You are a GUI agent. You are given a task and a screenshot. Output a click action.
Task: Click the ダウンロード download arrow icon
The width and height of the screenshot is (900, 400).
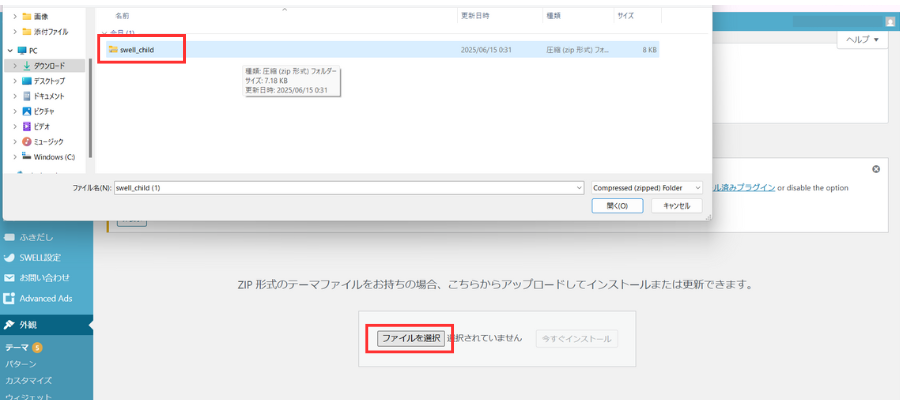[26, 66]
